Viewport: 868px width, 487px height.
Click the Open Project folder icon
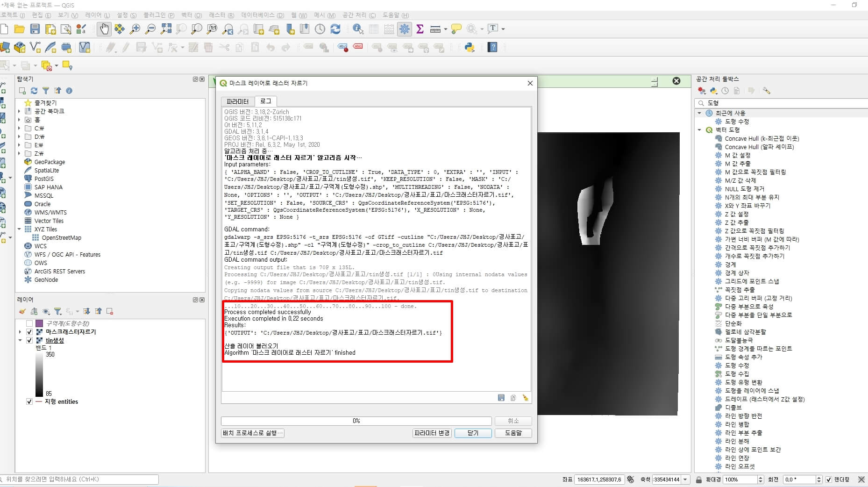pos(19,29)
